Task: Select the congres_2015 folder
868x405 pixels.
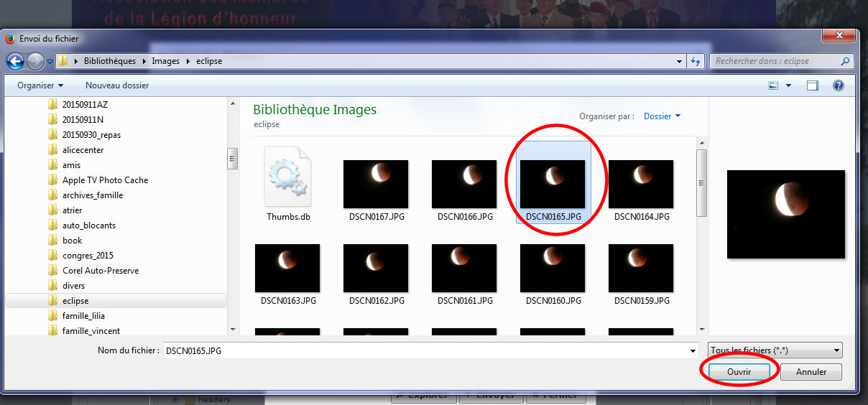Action: pyautogui.click(x=88, y=255)
